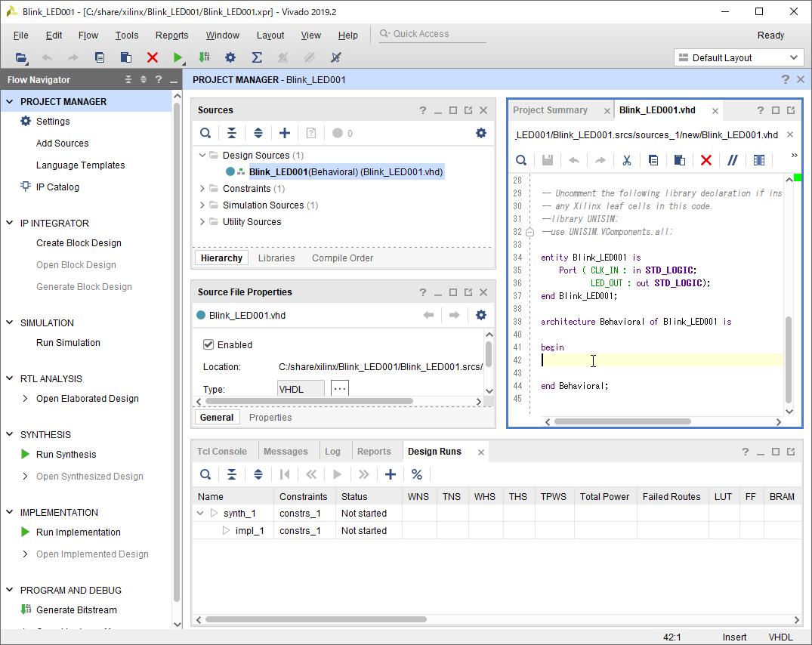Screen dimensions: 812x645
Task: Expand the Constraints folder
Action: click(202, 189)
